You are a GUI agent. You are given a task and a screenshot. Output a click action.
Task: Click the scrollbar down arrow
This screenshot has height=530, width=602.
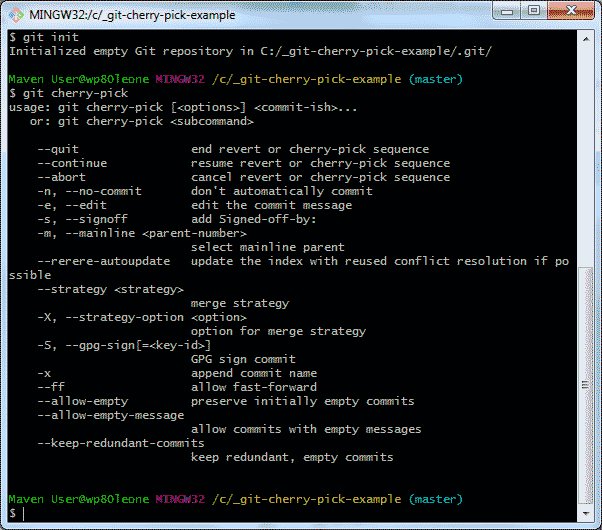point(586,514)
